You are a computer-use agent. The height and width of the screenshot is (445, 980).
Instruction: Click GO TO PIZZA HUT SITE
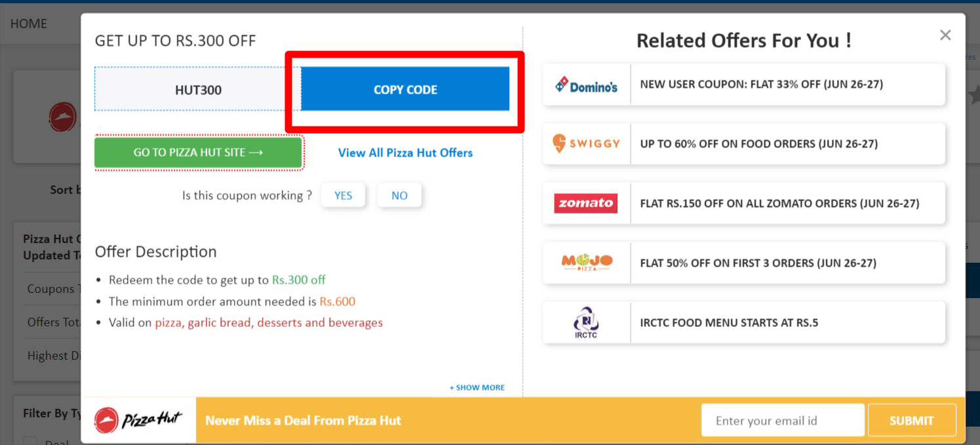199,152
